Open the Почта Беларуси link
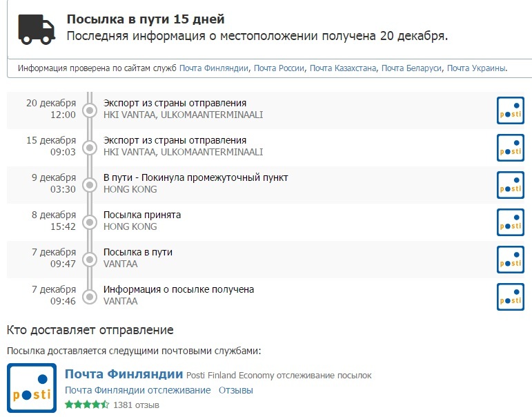532x417 pixels. [411, 68]
